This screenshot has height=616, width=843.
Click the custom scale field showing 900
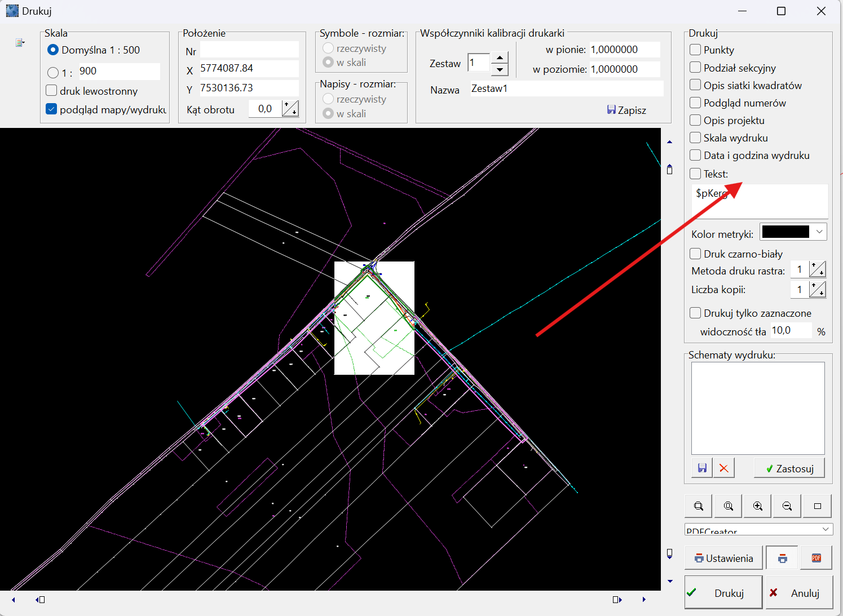coord(119,72)
